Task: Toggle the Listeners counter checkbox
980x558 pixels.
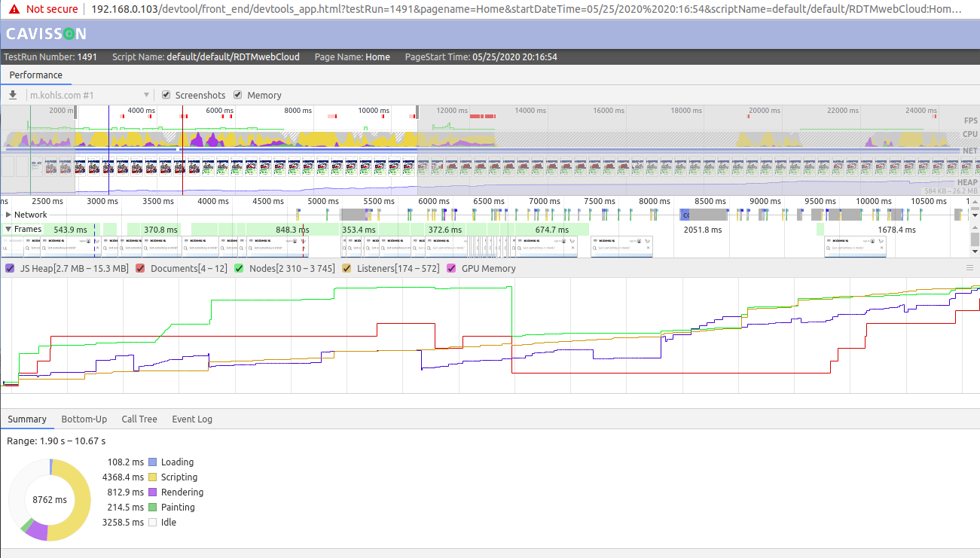Action: pyautogui.click(x=347, y=268)
